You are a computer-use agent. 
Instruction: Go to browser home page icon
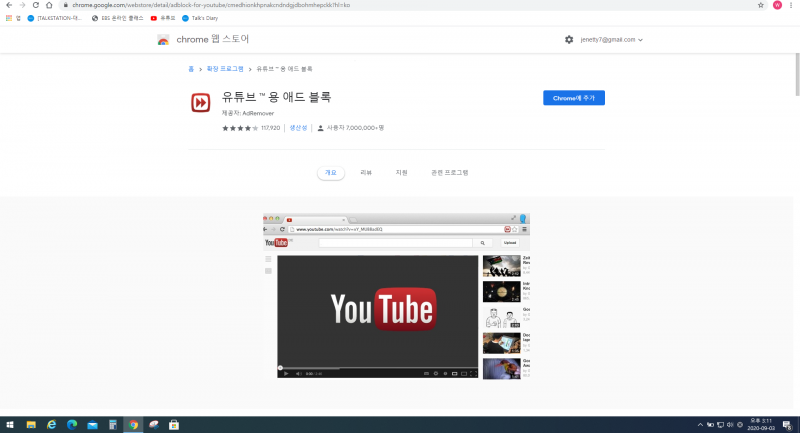[x=49, y=5]
